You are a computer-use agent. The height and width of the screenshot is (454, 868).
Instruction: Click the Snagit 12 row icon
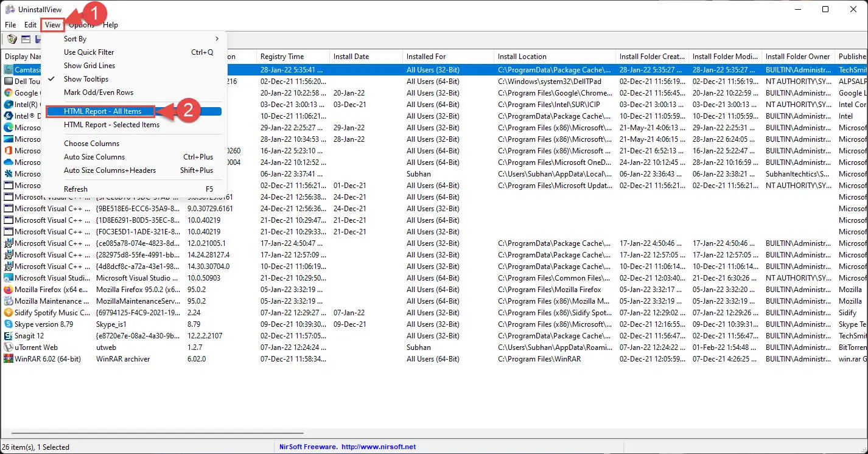click(x=9, y=336)
